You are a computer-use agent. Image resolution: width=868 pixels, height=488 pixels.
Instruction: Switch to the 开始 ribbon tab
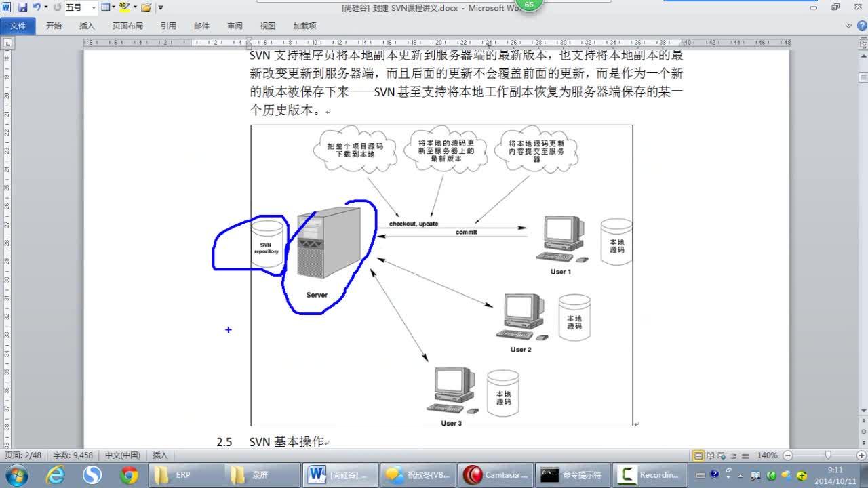[54, 26]
